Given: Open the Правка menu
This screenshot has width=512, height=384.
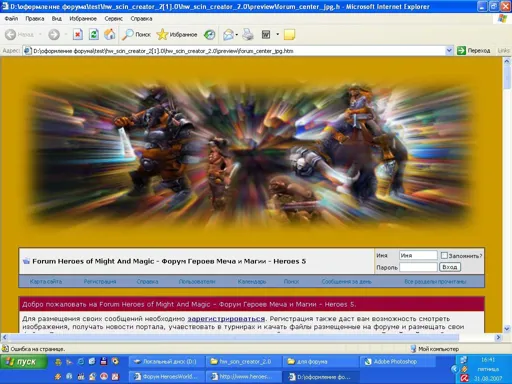Looking at the screenshot, I should [x=35, y=19].
